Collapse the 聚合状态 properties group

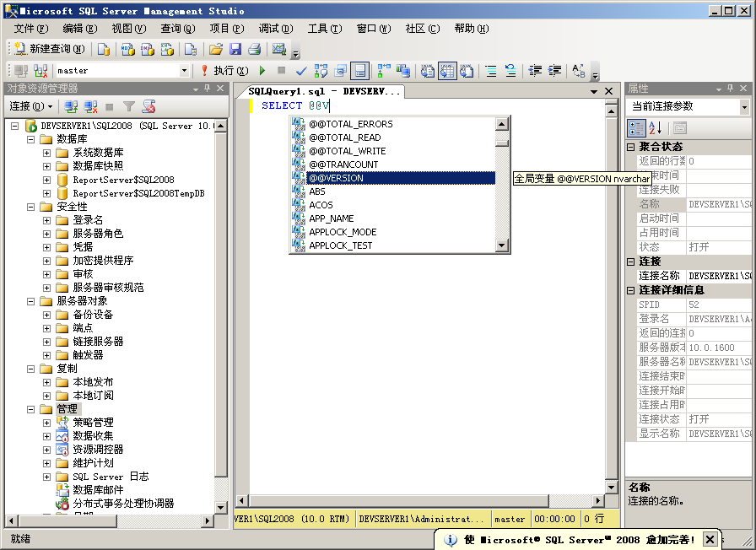point(630,147)
